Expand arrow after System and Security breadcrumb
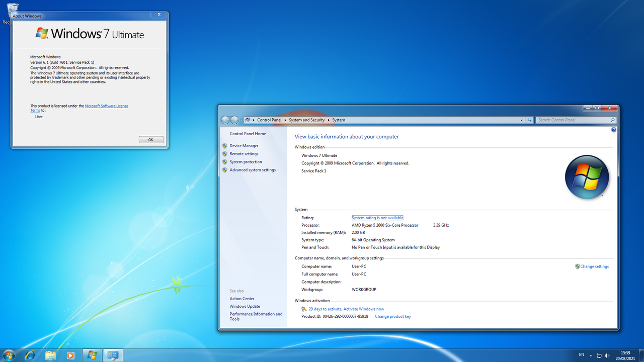The width and height of the screenshot is (644, 362). tap(329, 120)
